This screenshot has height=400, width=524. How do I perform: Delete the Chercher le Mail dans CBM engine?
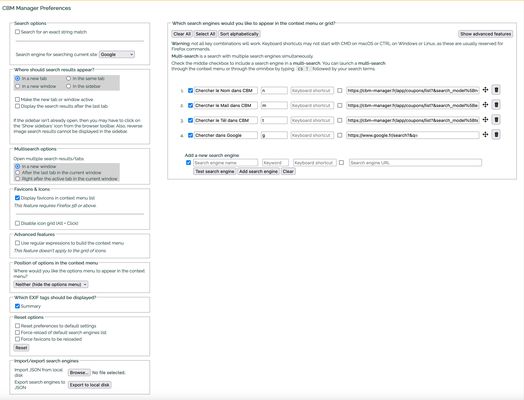496,105
